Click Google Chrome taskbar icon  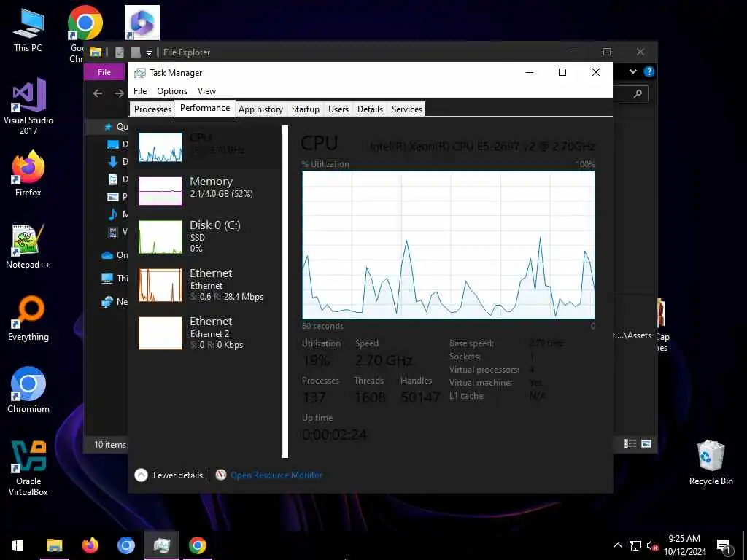197,545
